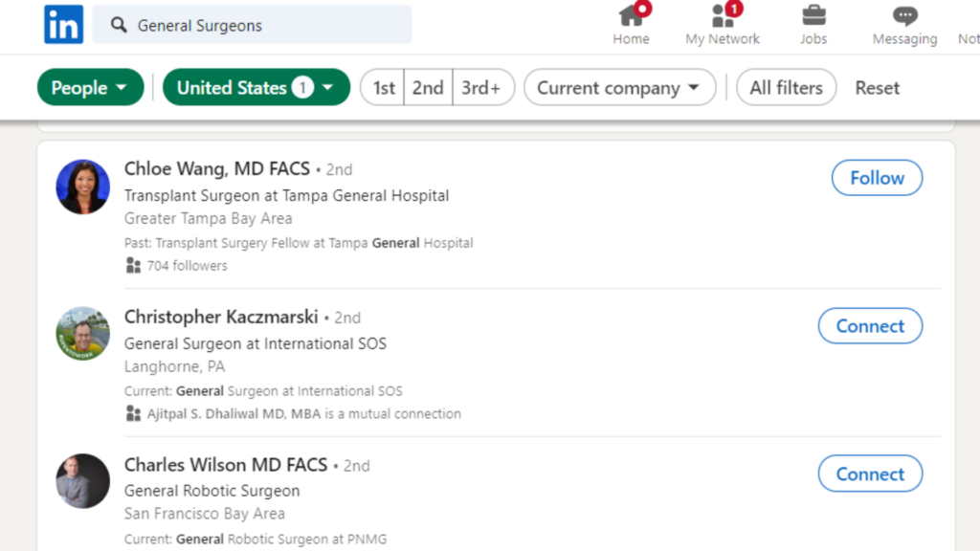
Task: Reset all search filters
Action: coord(877,87)
